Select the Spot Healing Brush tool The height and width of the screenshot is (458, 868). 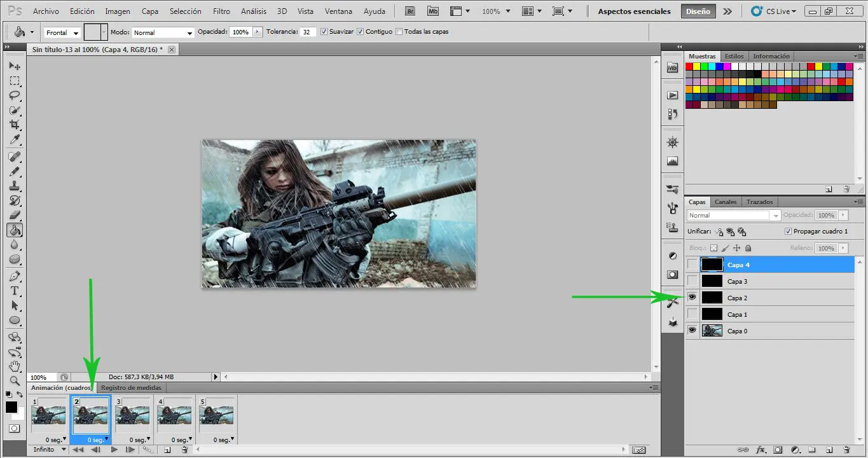[x=15, y=156]
